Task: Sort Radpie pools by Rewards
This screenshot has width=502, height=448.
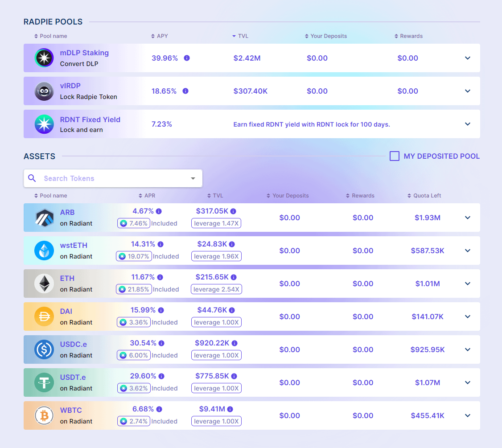Action: click(408, 36)
